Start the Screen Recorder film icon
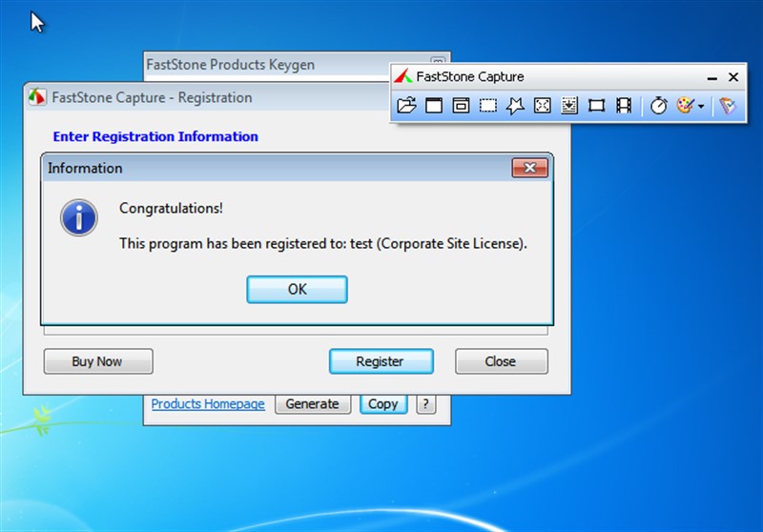 pyautogui.click(x=624, y=106)
